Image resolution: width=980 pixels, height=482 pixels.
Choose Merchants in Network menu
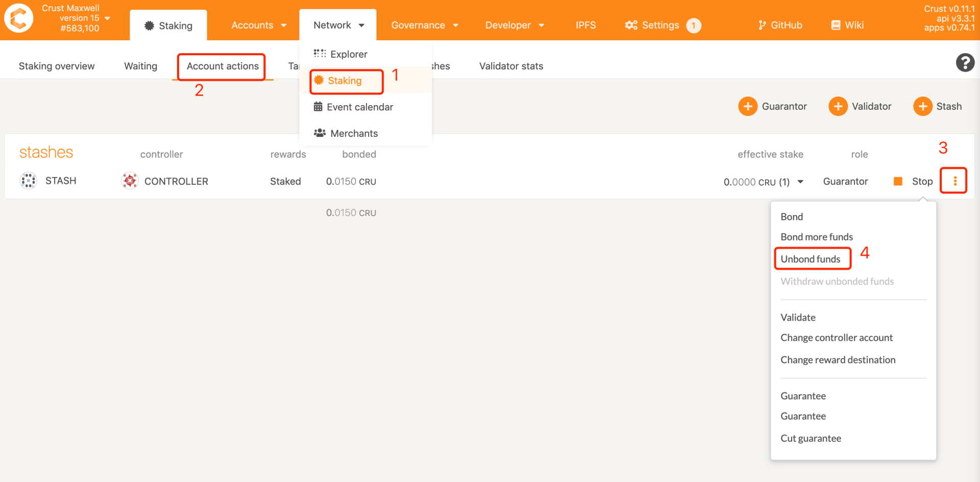[x=365, y=133]
